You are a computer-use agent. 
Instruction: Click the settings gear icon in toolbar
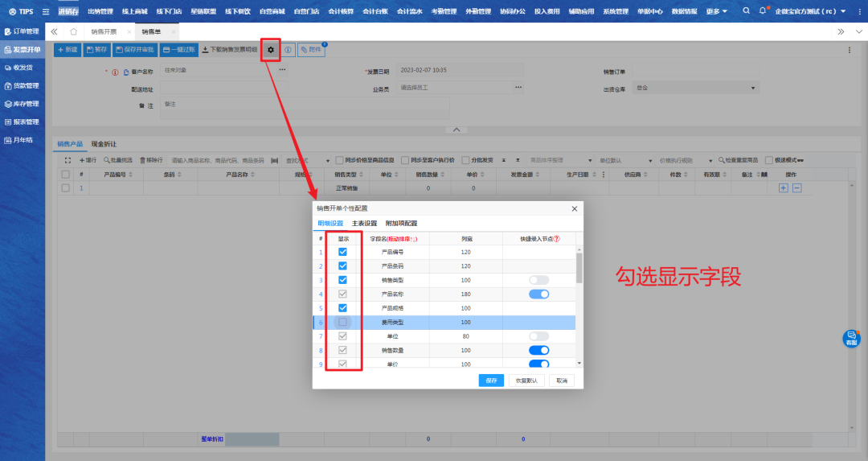[x=271, y=50]
